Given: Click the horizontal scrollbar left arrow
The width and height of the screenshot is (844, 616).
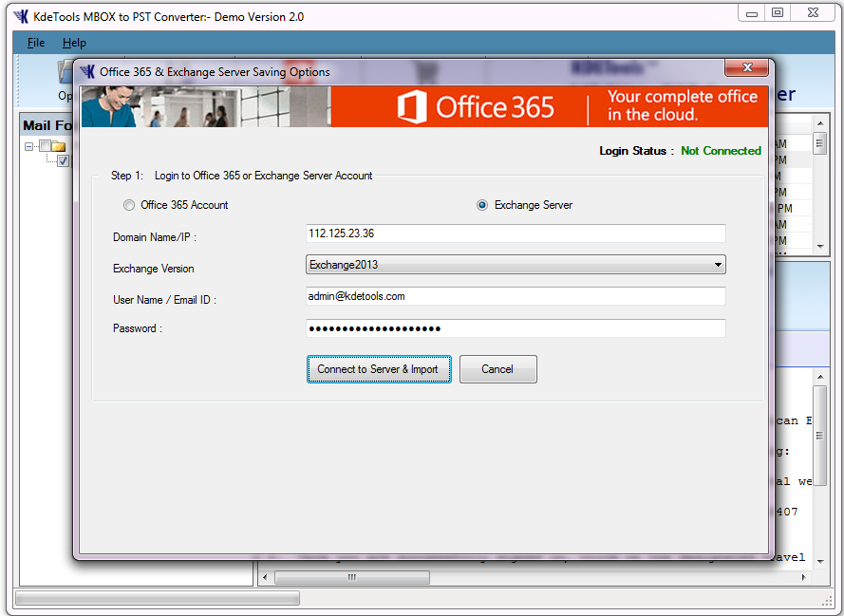Looking at the screenshot, I should tap(265, 577).
